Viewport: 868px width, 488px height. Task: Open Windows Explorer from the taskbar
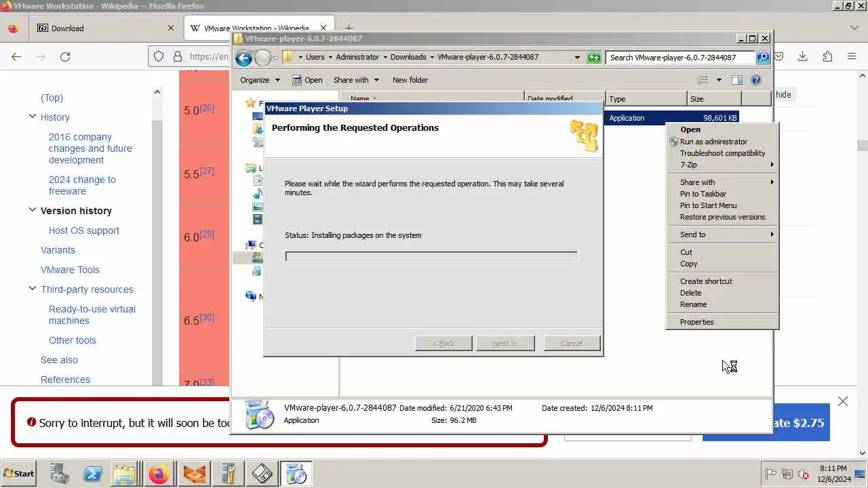coord(125,474)
